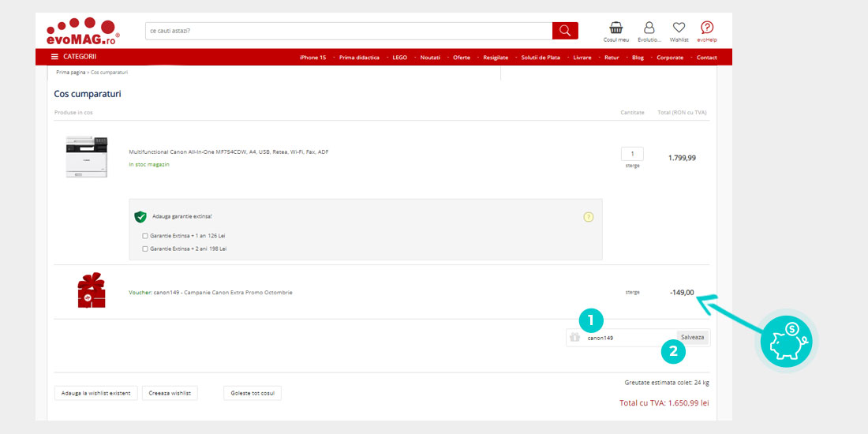Open Retur menu item
Image resolution: width=868 pixels, height=434 pixels.
(x=612, y=58)
